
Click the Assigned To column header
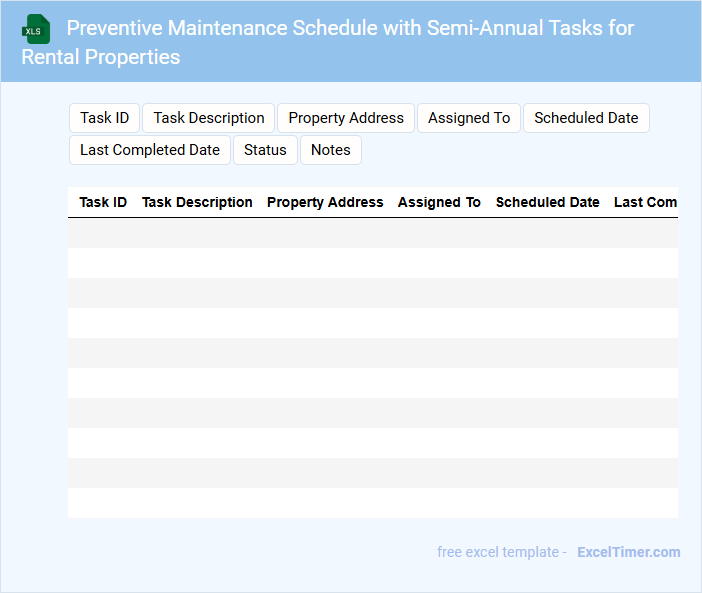coord(439,202)
